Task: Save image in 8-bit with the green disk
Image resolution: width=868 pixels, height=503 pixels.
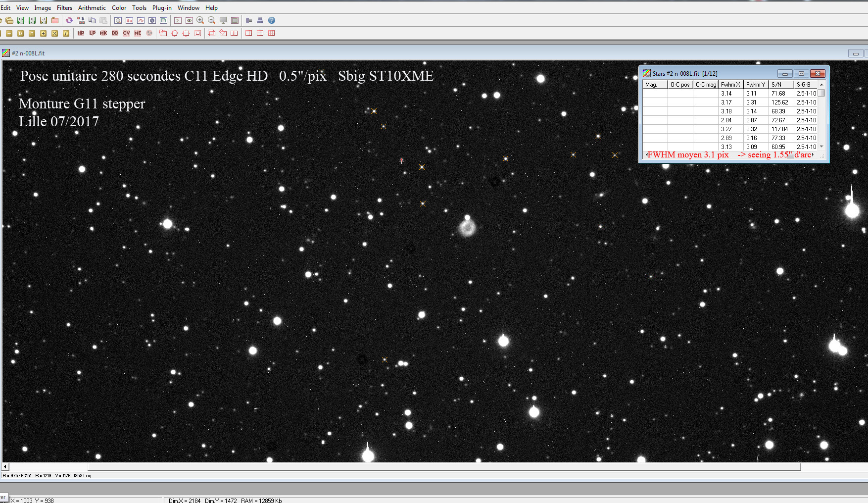Action: point(32,20)
